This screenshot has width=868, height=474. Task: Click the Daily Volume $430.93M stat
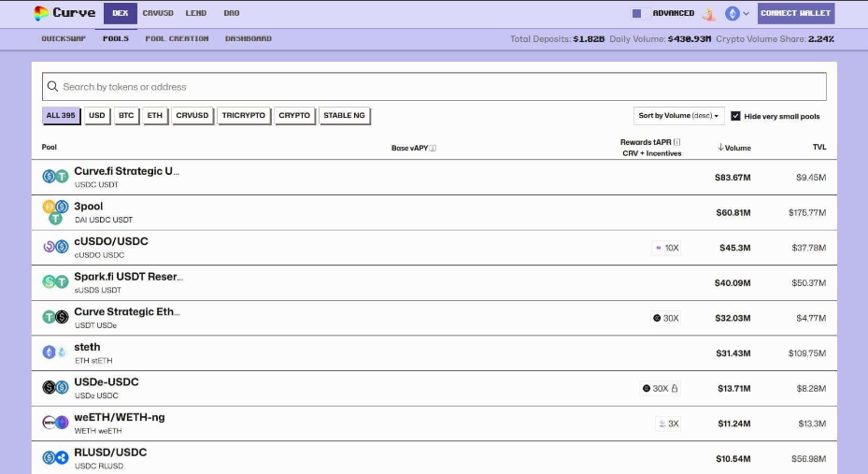coord(661,38)
